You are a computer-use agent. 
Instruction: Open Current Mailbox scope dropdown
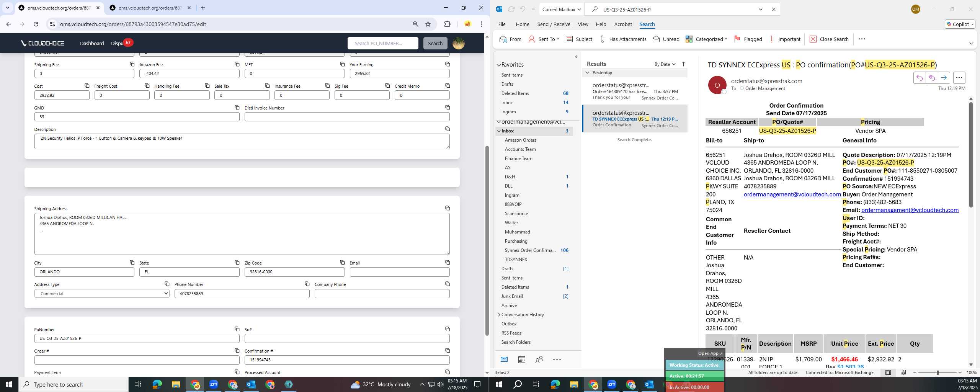[561, 9]
